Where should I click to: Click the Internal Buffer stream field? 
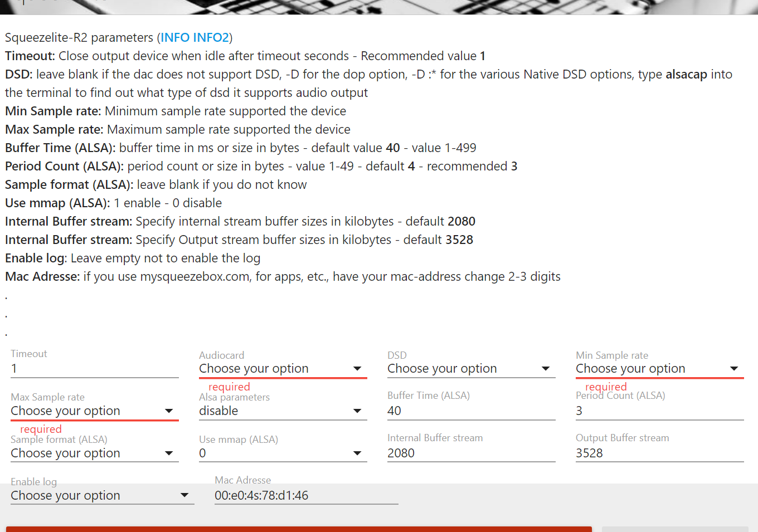click(x=472, y=453)
